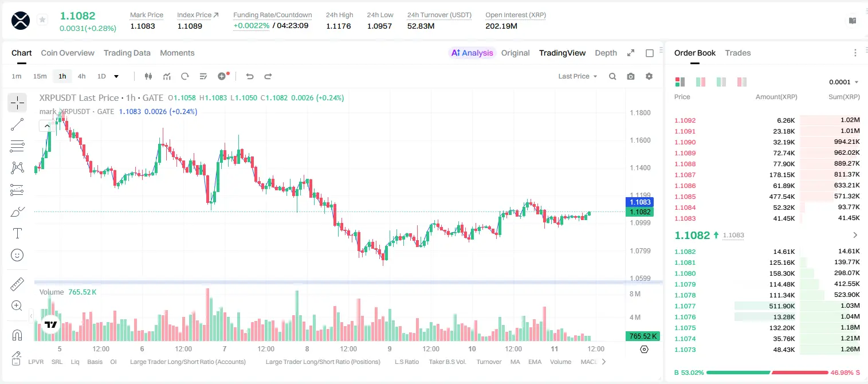Expand the Last Price dropdown
Viewport: 868px width, 384px height.
(578, 76)
